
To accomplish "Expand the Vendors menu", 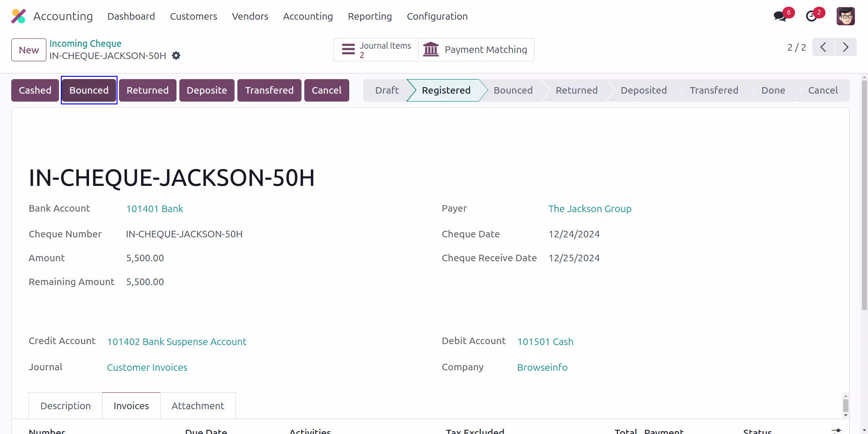I will (x=250, y=16).
